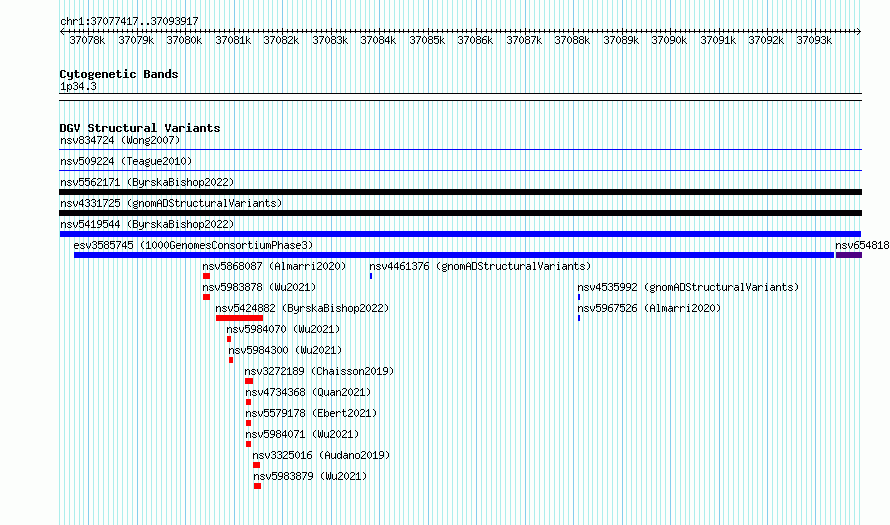This screenshot has width=890, height=525.
Task: Select the 1p34.3 cytogenetic band label
Action: click(x=78, y=87)
